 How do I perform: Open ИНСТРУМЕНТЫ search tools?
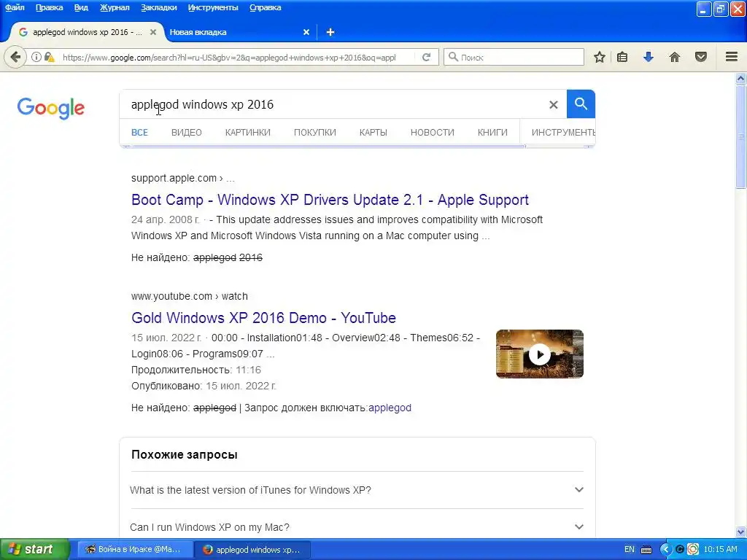pyautogui.click(x=563, y=133)
